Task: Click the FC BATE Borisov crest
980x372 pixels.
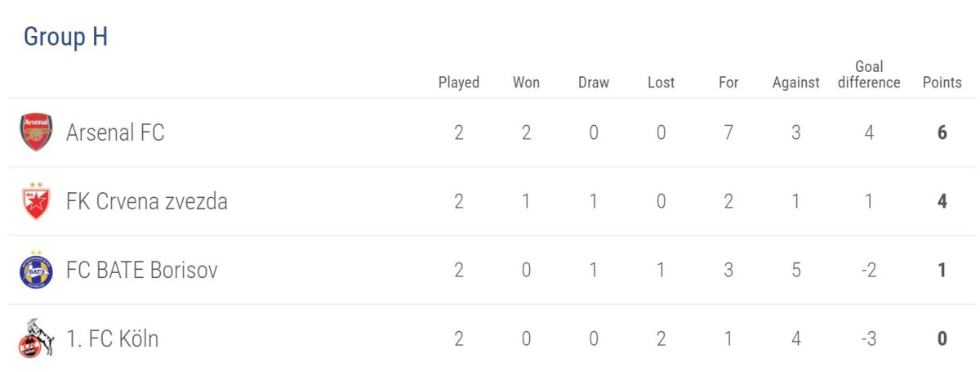Action: [36, 270]
